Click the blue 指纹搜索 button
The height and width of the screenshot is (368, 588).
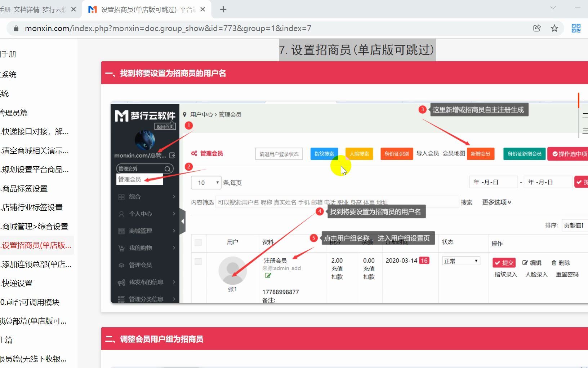point(324,154)
